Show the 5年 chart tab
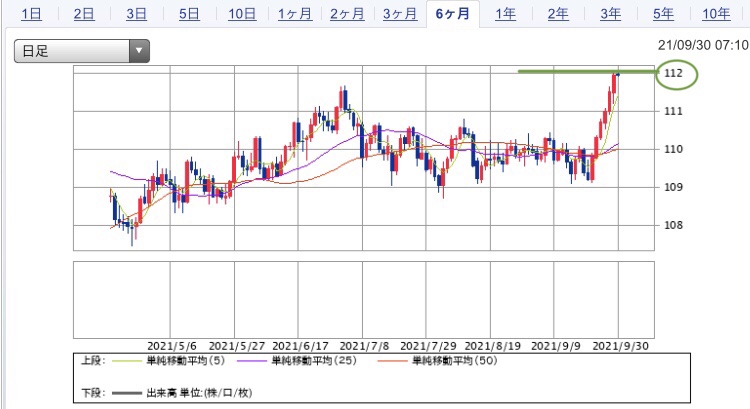 tap(662, 14)
